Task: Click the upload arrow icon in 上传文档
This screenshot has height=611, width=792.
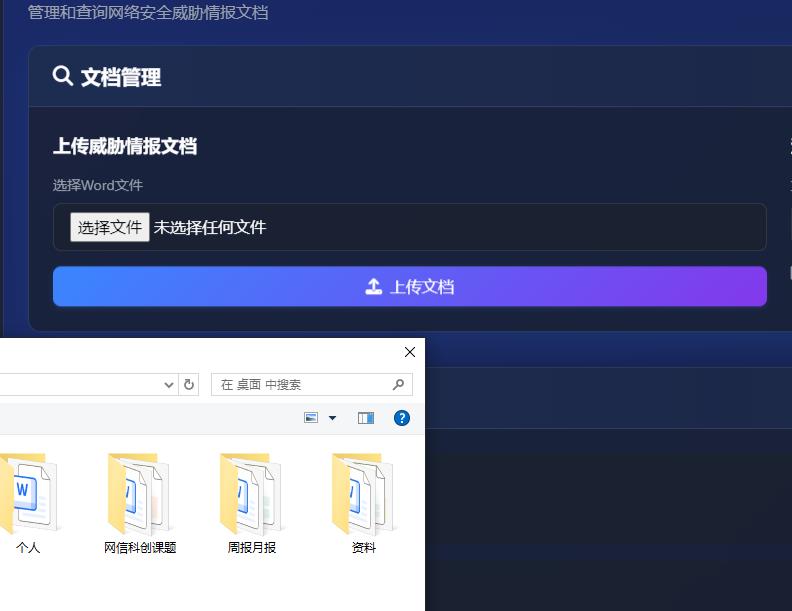Action: pyautogui.click(x=373, y=287)
